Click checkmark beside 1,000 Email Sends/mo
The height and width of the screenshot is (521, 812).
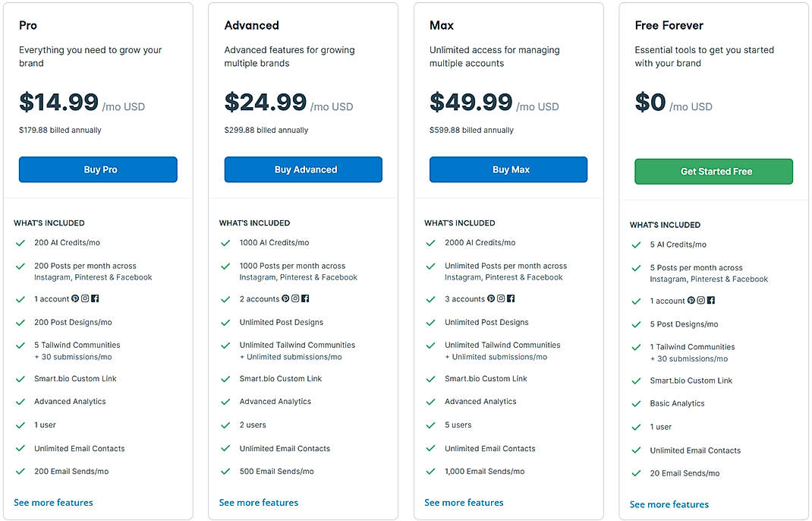[430, 472]
